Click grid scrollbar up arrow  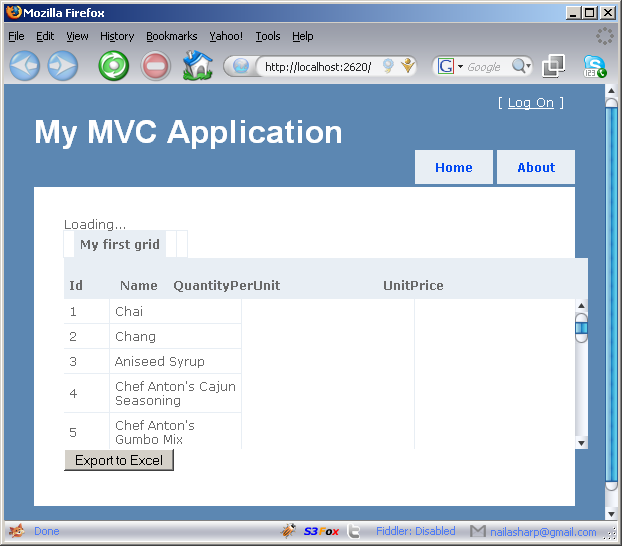[x=581, y=306]
